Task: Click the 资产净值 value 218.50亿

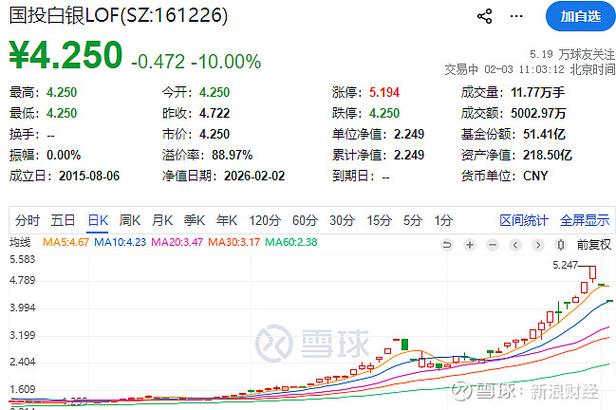Action: point(547,155)
